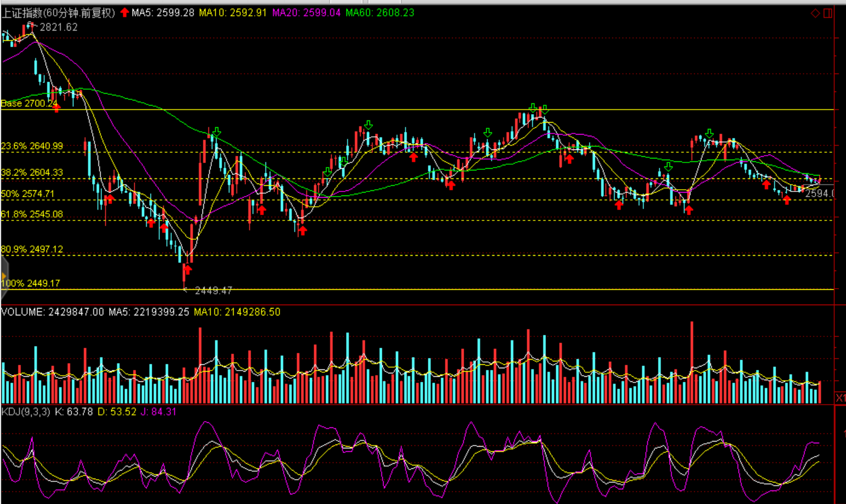This screenshot has height=504, width=846.
Task: Open the KDJ(9,3,3) indicator label
Action: (26, 411)
